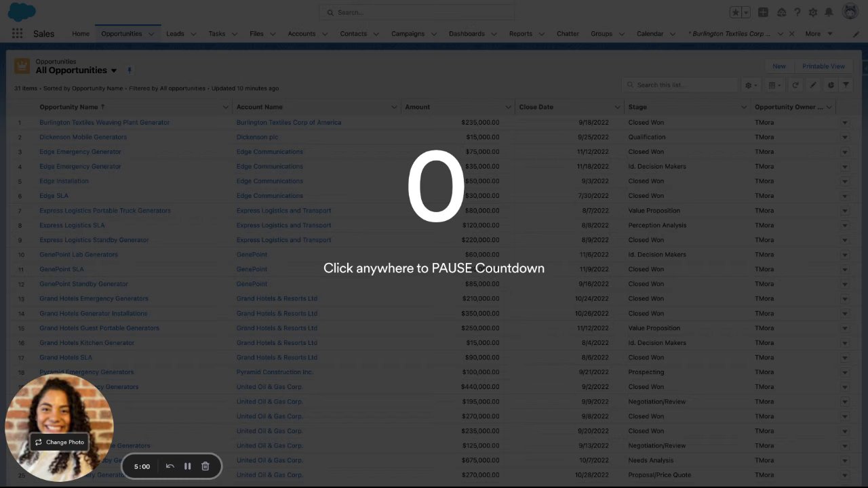Viewport: 868px width, 488px height.
Task: Click the Favorites star icon
Action: coord(736,12)
